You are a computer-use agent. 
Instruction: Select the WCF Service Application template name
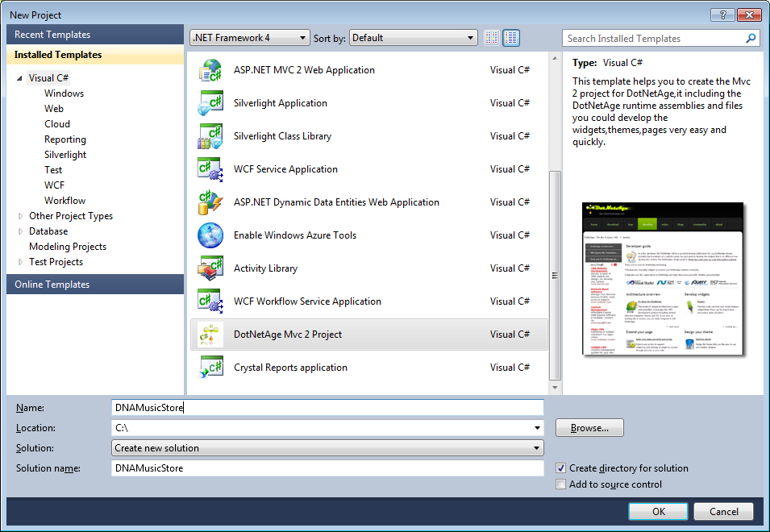pyautogui.click(x=285, y=169)
